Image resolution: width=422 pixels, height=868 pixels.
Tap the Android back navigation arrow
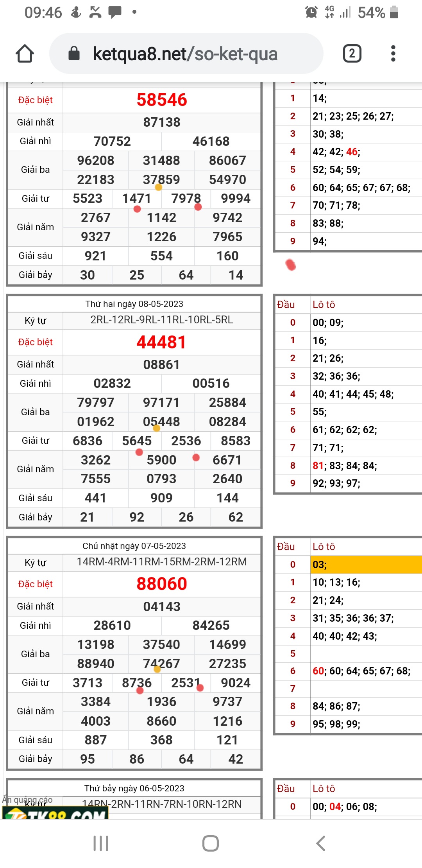point(321,843)
